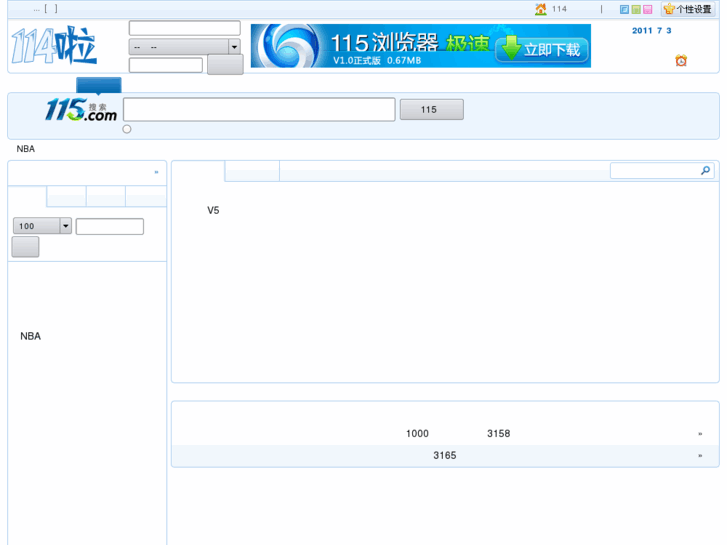Click the 114啦 site logo

[54, 45]
